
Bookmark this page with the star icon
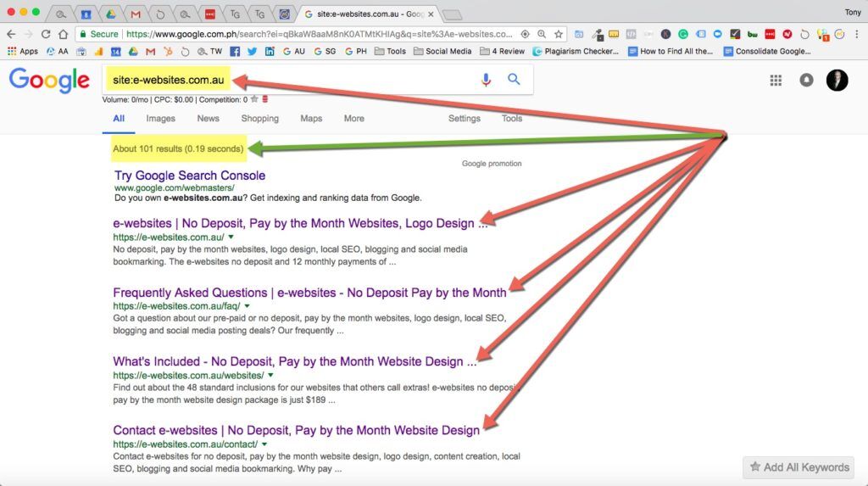click(x=559, y=35)
